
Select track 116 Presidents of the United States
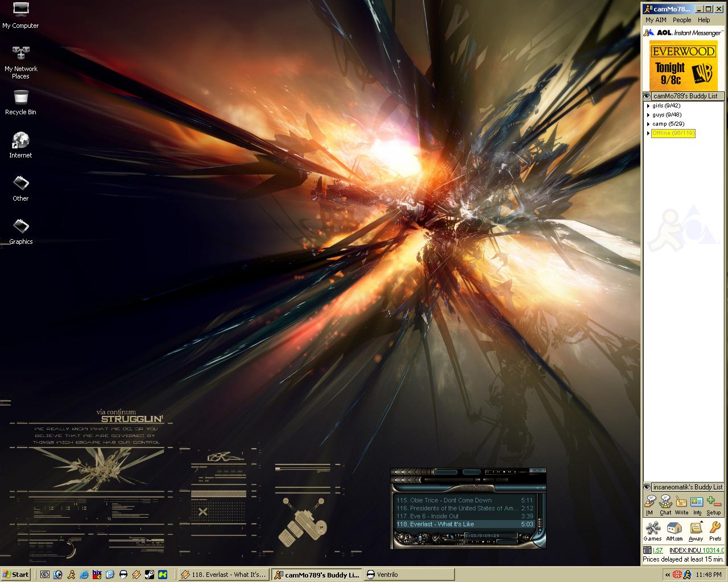click(465, 508)
